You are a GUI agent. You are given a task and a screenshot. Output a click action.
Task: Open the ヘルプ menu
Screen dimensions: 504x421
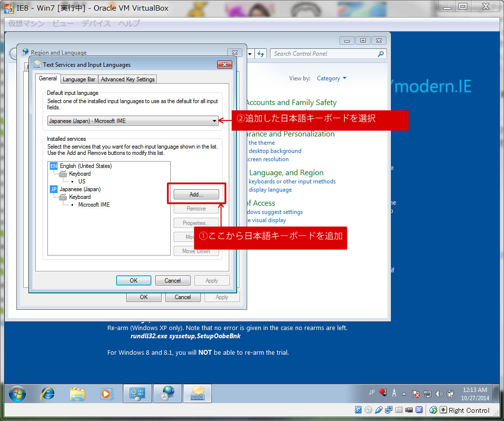pos(129,23)
